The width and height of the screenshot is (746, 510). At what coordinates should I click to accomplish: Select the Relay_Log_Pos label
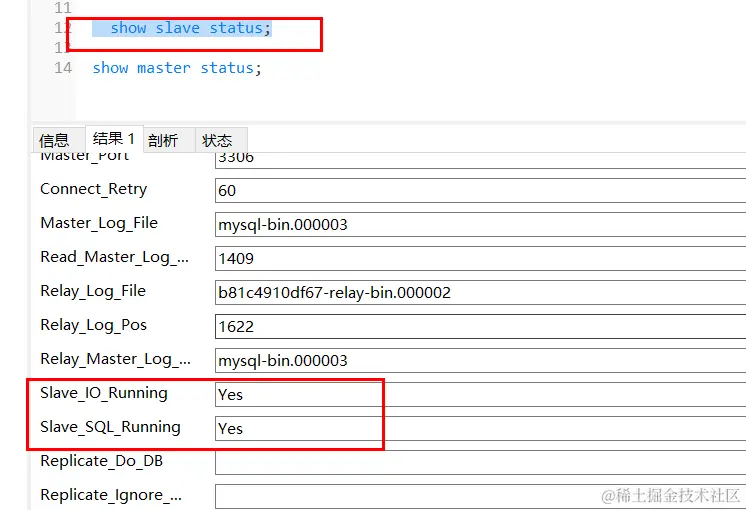pos(94,325)
